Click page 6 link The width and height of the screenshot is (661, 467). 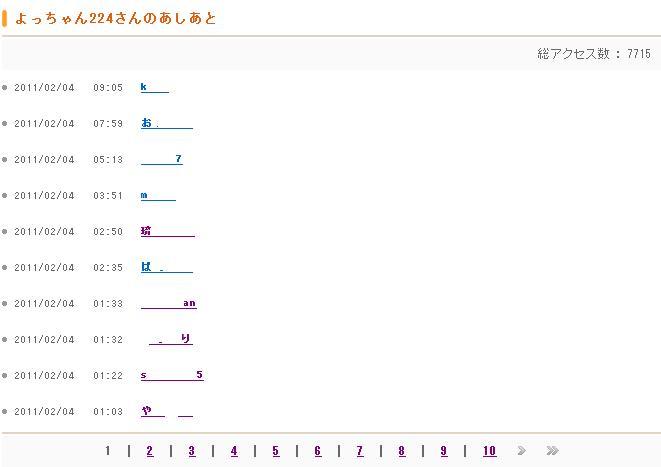(x=318, y=451)
